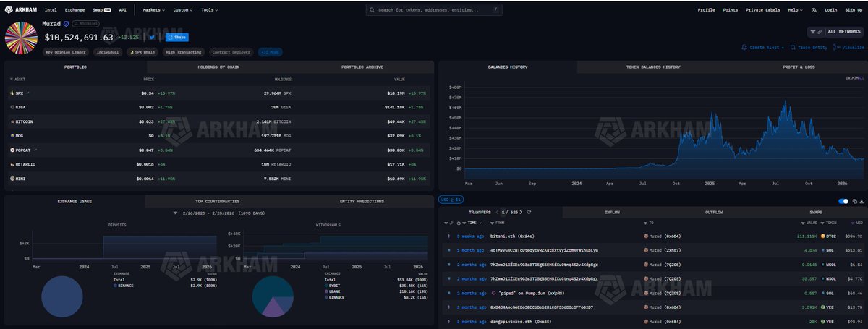Image resolution: width=868 pixels, height=329 pixels.
Task: Refresh the transfers list
Action: [x=529, y=213]
